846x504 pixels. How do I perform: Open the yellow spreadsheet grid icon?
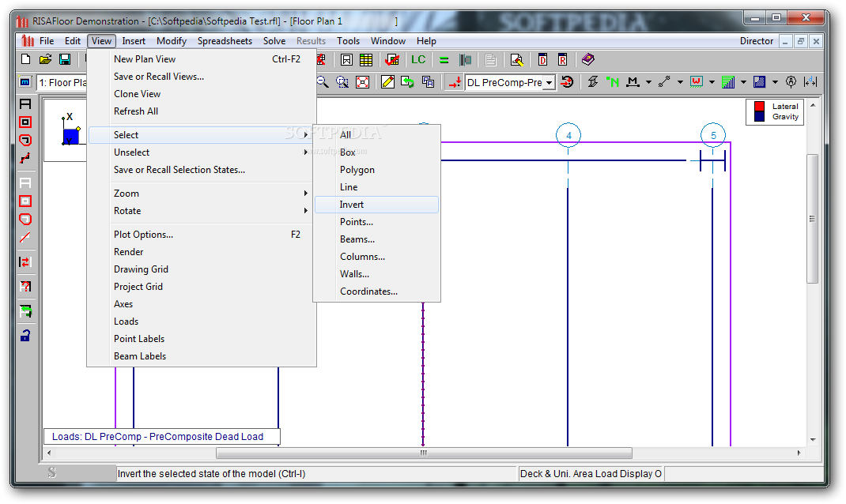(366, 60)
